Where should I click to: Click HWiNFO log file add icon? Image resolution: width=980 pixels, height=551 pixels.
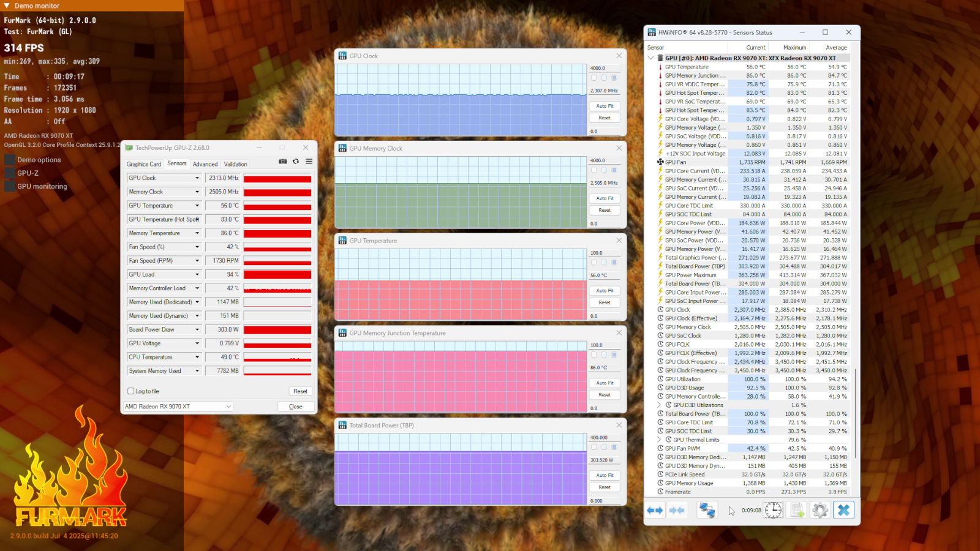point(797,510)
